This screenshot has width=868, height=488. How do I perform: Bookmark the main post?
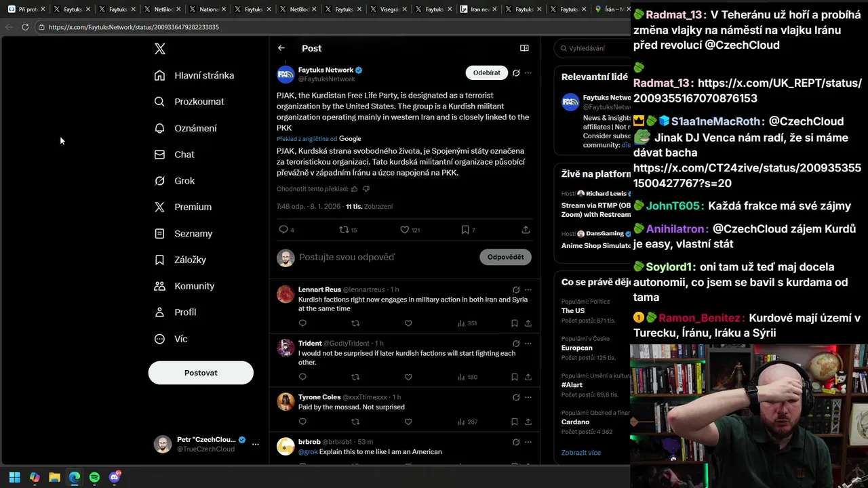[x=465, y=230]
